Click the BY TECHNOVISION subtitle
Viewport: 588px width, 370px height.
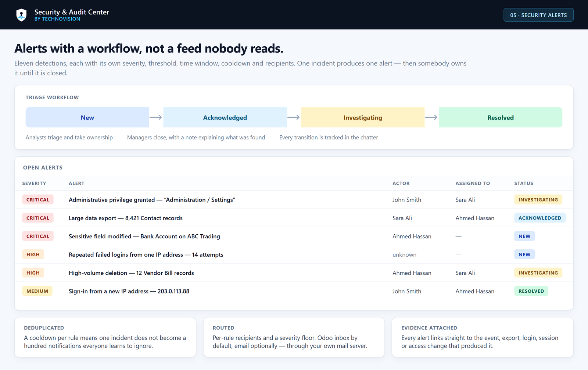[x=57, y=19]
